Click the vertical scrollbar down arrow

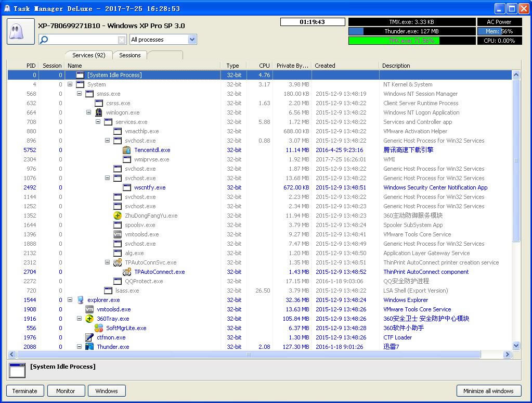tap(516, 346)
